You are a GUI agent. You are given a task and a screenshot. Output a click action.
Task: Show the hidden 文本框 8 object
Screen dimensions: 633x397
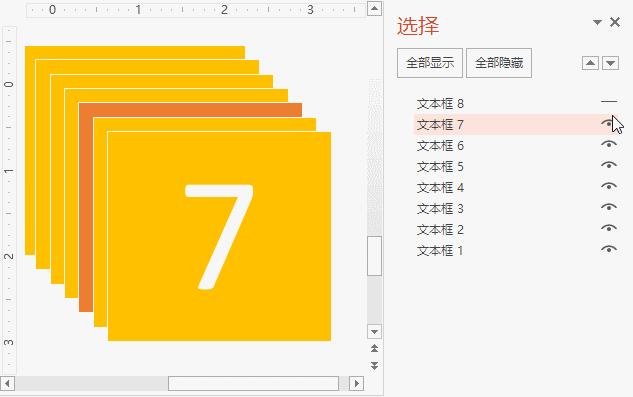609,102
